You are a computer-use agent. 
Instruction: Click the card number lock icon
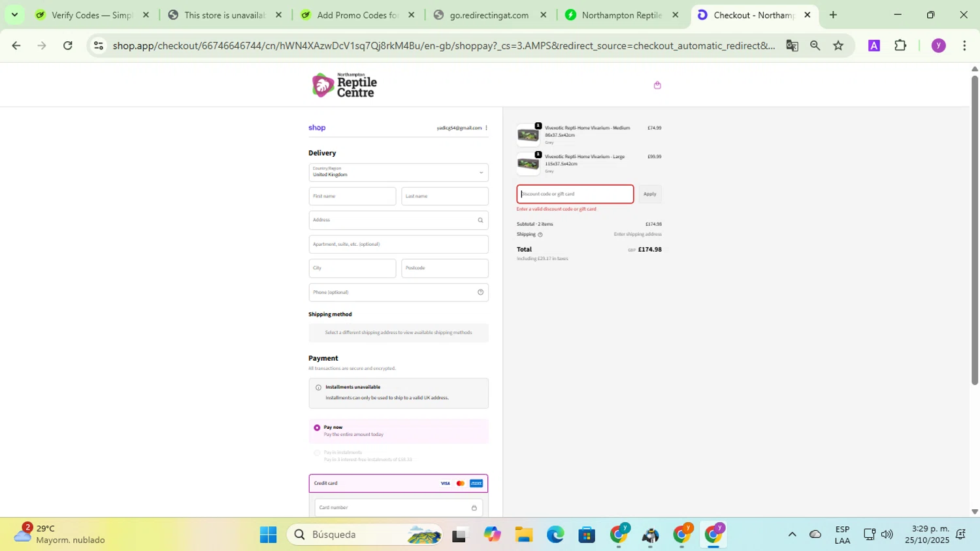click(x=474, y=508)
